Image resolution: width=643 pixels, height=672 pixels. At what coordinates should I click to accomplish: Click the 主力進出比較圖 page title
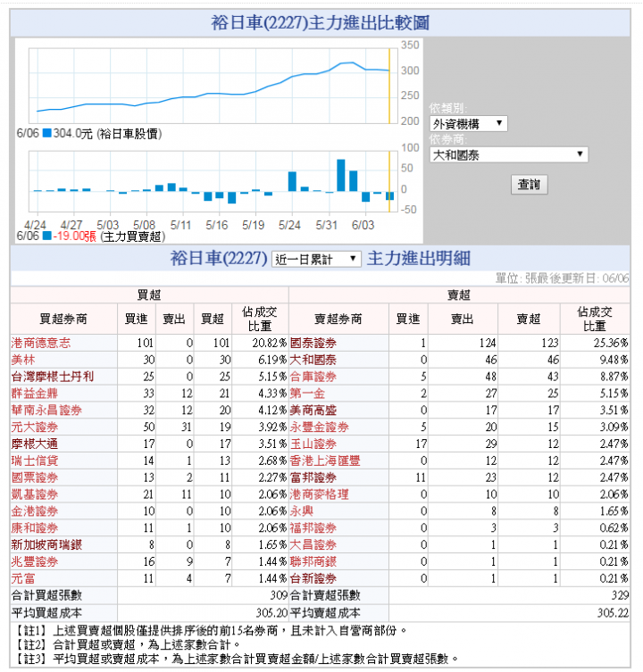[x=320, y=22]
